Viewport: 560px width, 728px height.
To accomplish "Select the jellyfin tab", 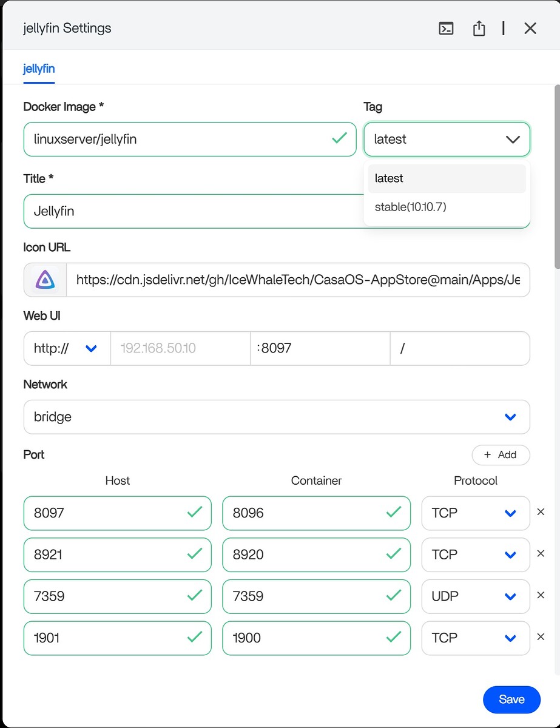I will pyautogui.click(x=39, y=68).
